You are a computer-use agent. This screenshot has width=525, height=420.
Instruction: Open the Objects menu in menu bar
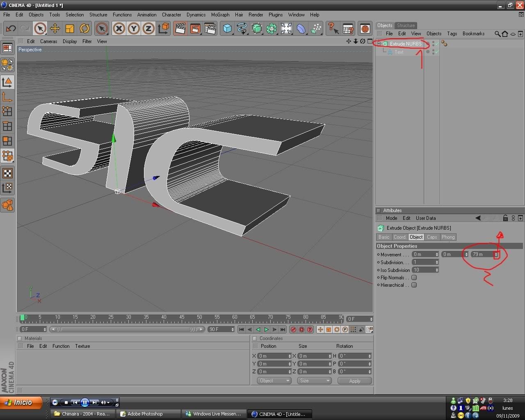point(36,14)
